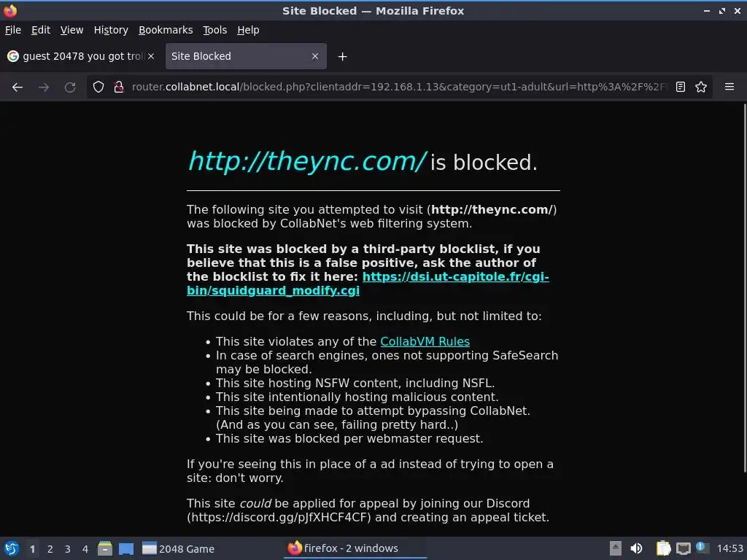
Task: Switch to virtual desktop 4
Action: click(85, 549)
